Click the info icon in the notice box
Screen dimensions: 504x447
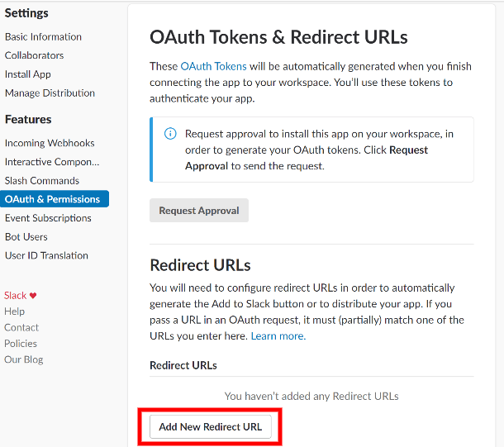pos(170,134)
